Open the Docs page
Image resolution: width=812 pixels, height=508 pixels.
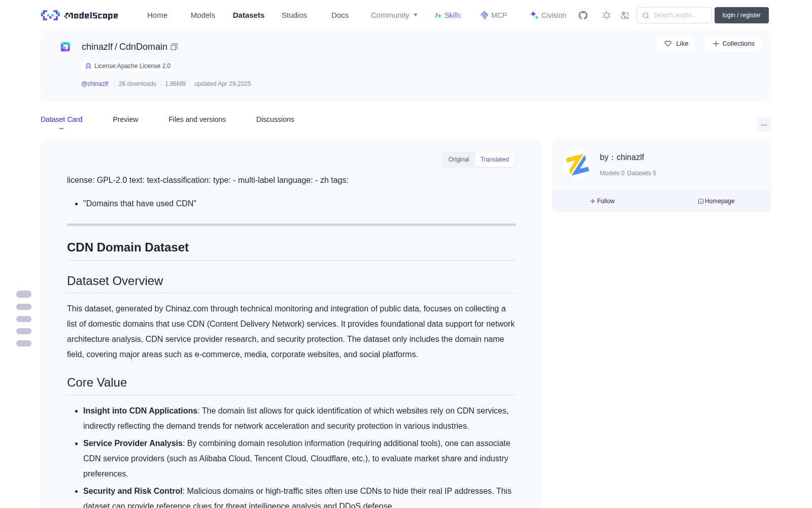[x=340, y=15]
